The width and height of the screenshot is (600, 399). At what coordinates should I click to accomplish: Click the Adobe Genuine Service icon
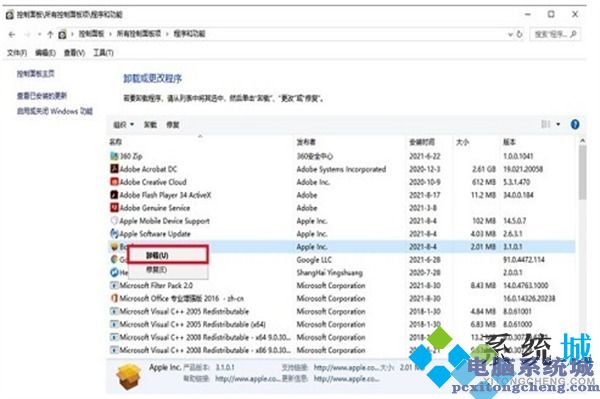(x=114, y=208)
